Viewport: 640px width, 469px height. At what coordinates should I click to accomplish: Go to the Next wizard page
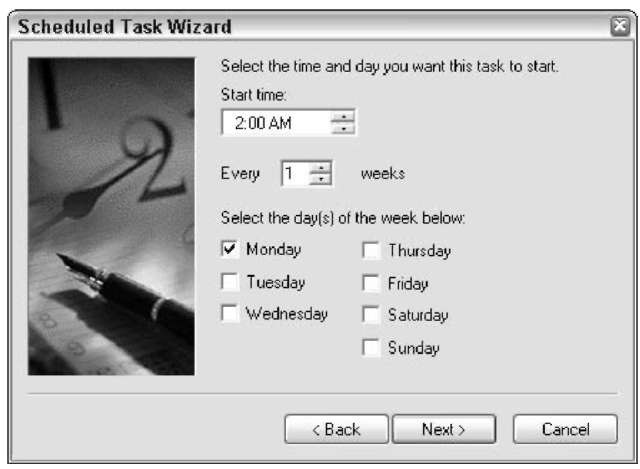point(444,429)
